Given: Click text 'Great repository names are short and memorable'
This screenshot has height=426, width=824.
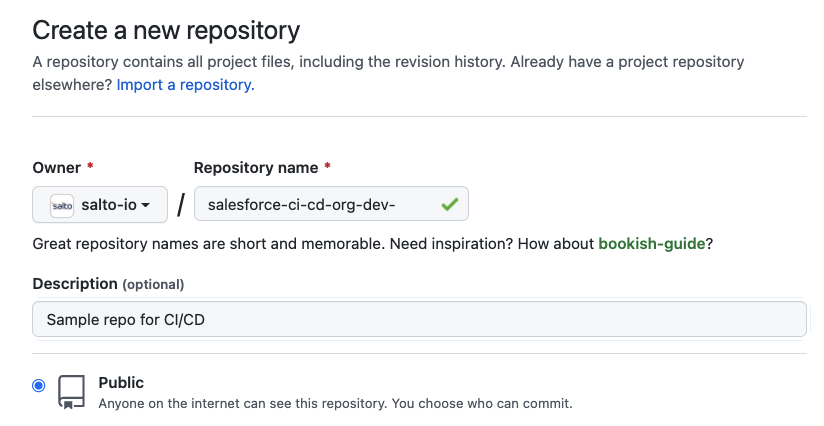Looking at the screenshot, I should point(208,244).
